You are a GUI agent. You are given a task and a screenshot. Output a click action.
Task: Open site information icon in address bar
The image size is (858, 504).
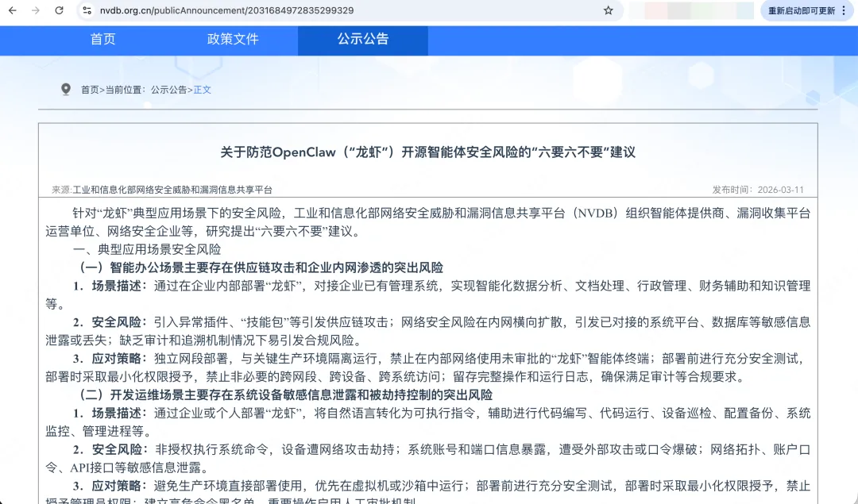[x=87, y=10]
